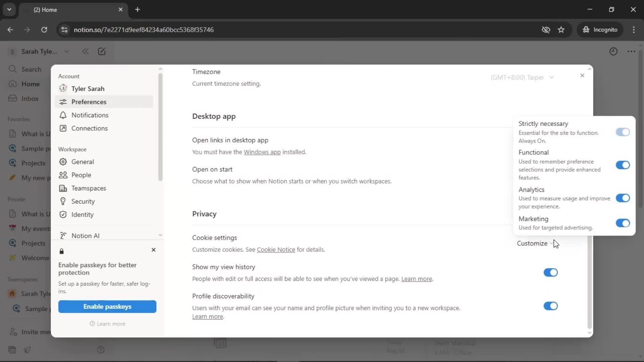Create a new page with compose icon

point(102,51)
